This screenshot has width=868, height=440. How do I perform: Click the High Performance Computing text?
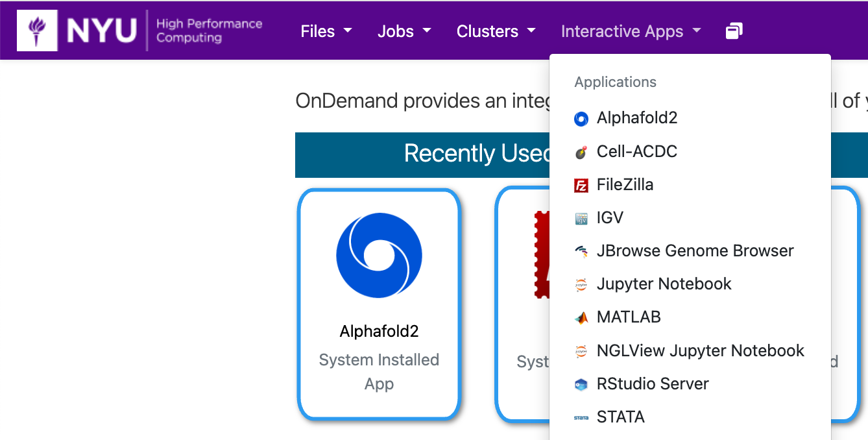pyautogui.click(x=209, y=31)
